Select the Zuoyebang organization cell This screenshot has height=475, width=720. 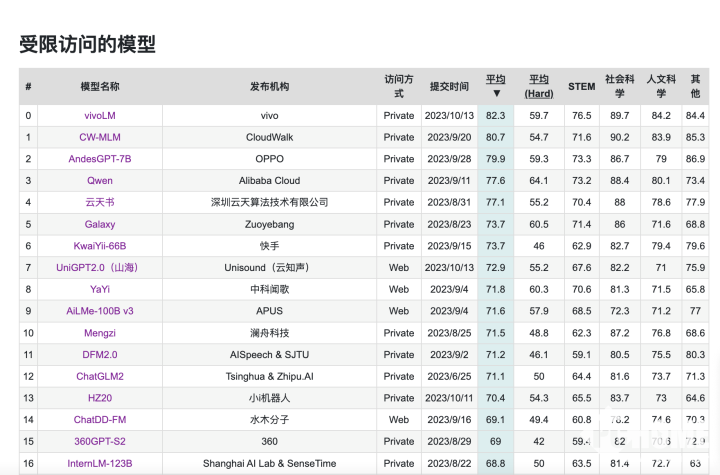pyautogui.click(x=270, y=224)
